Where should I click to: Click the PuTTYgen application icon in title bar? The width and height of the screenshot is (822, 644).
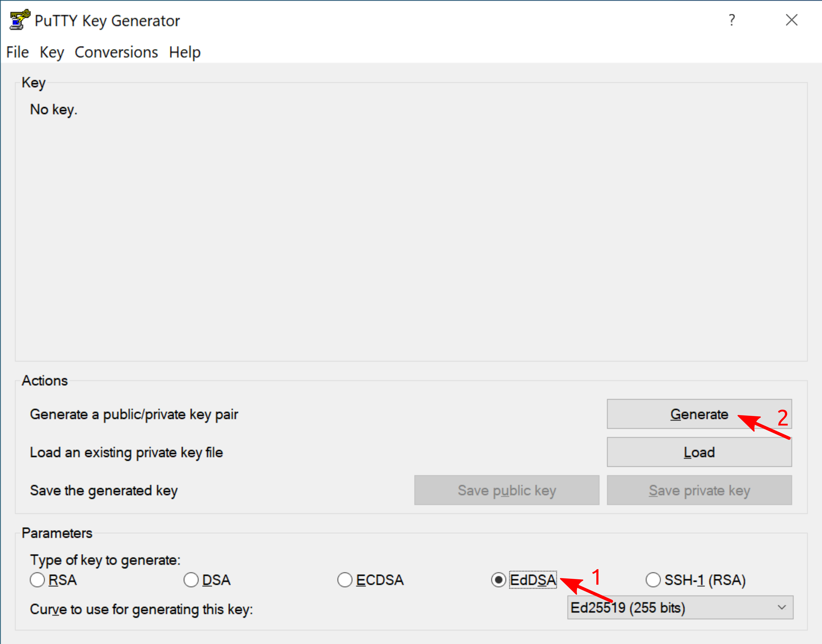coord(20,20)
